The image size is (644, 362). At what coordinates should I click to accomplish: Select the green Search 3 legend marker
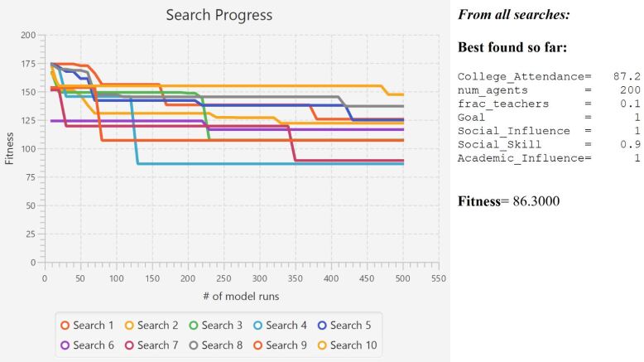tap(193, 326)
